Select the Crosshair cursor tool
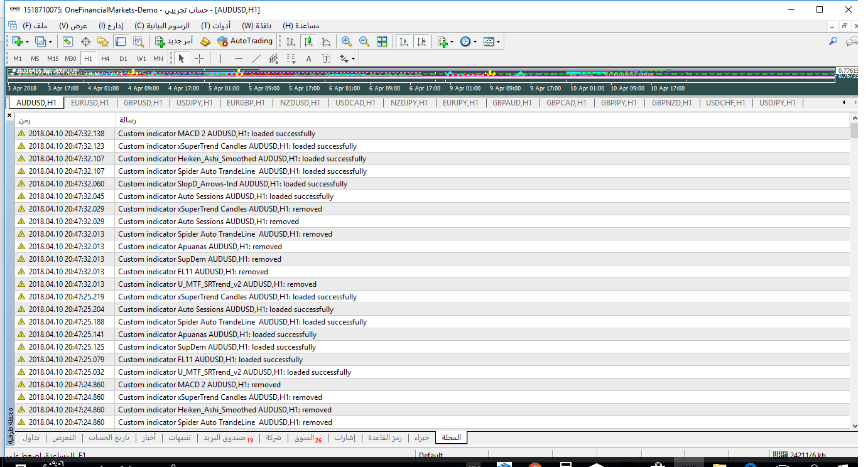 [199, 58]
